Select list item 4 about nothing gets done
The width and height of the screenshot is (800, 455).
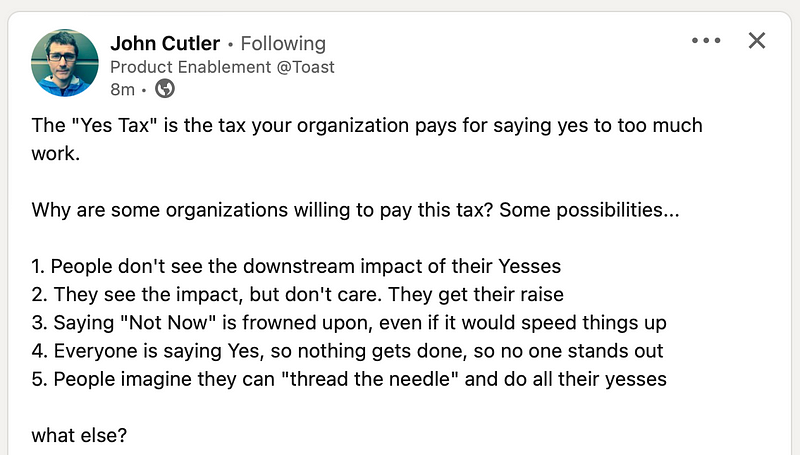[x=347, y=351]
